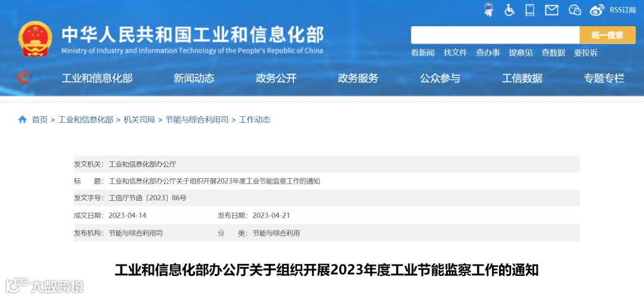
Task: Click the 发布机构 value 节能与综合利用司
Action: coord(135,233)
